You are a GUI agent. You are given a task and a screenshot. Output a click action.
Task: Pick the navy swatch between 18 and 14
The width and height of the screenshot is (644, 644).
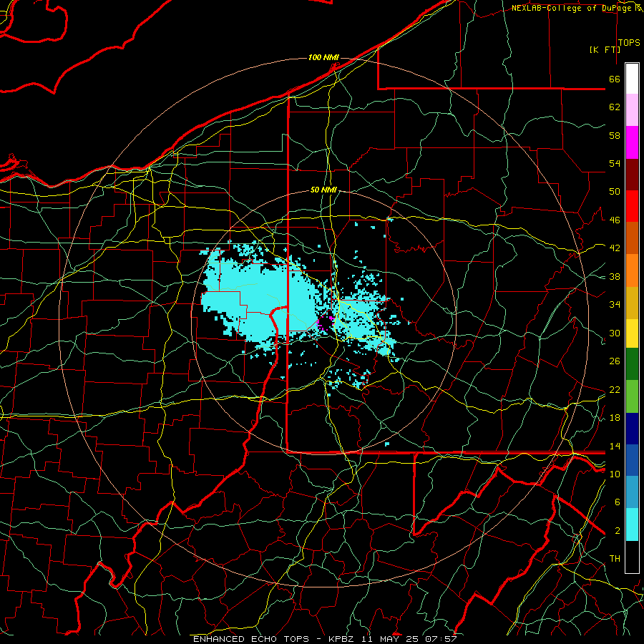632,429
